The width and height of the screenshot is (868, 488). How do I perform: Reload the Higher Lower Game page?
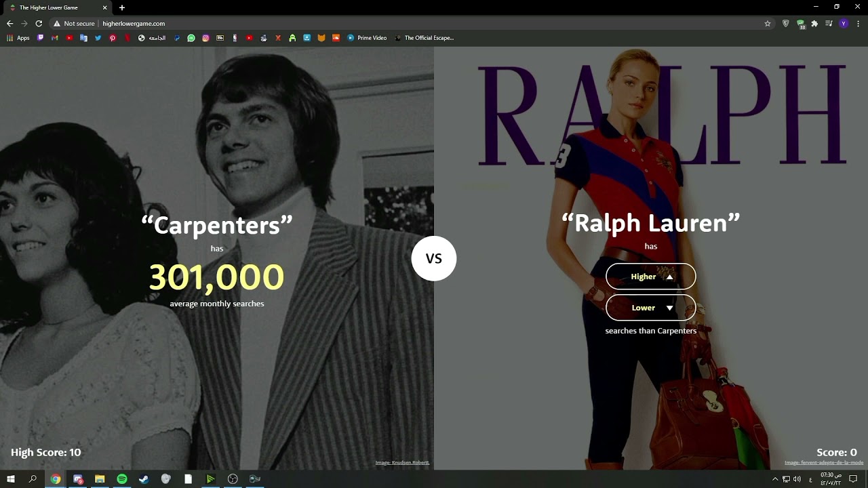tap(39, 23)
